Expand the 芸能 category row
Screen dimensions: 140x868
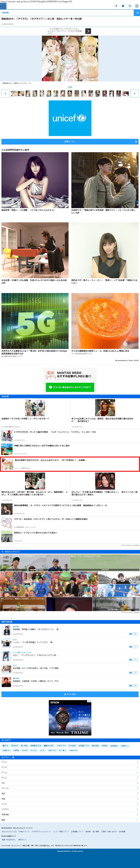[70, 793]
